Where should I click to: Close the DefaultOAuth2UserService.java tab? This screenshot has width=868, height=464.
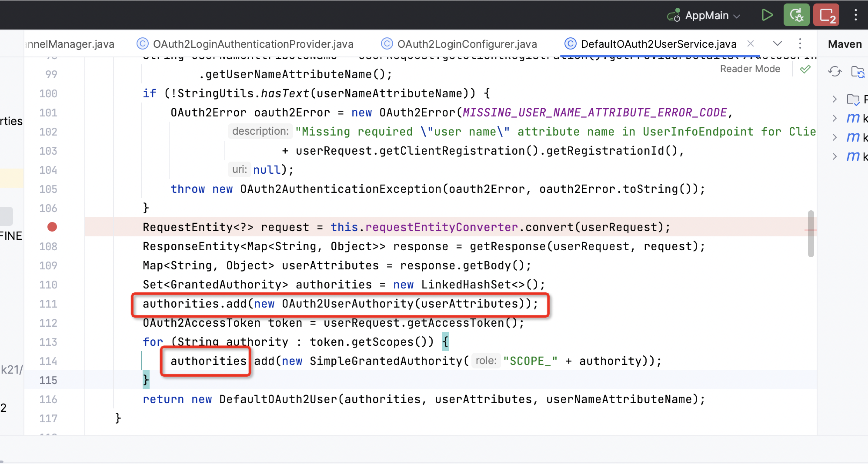751,43
